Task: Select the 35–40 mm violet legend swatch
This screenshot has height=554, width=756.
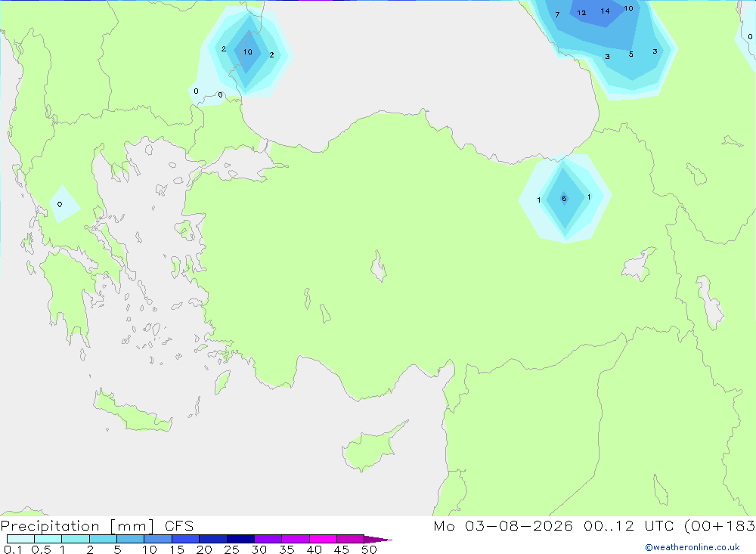Action: 296,539
